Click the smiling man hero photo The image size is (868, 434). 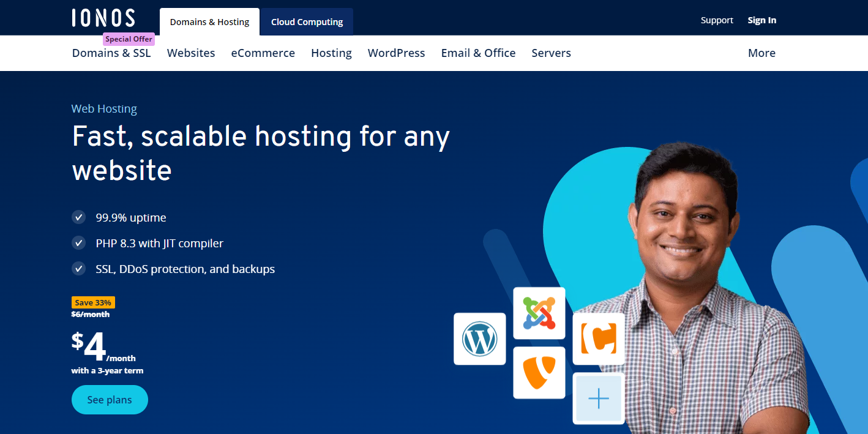pos(692,288)
